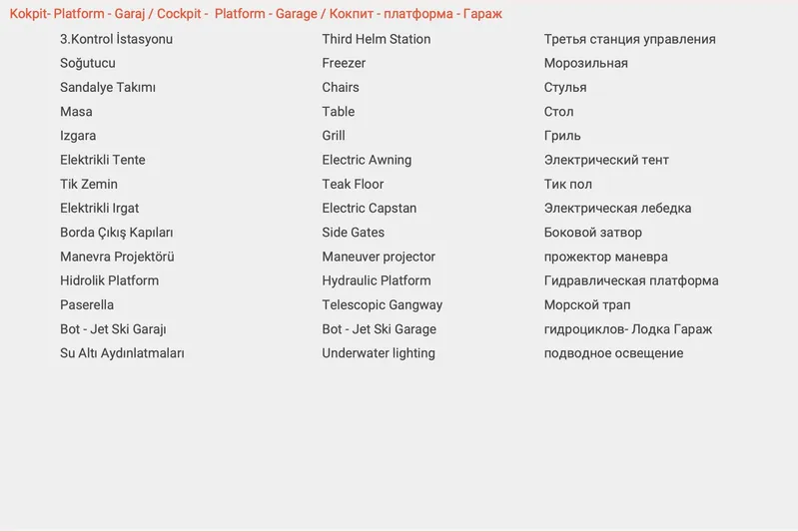Click the "Teak Floor" entry
The image size is (798, 532).
click(x=353, y=184)
